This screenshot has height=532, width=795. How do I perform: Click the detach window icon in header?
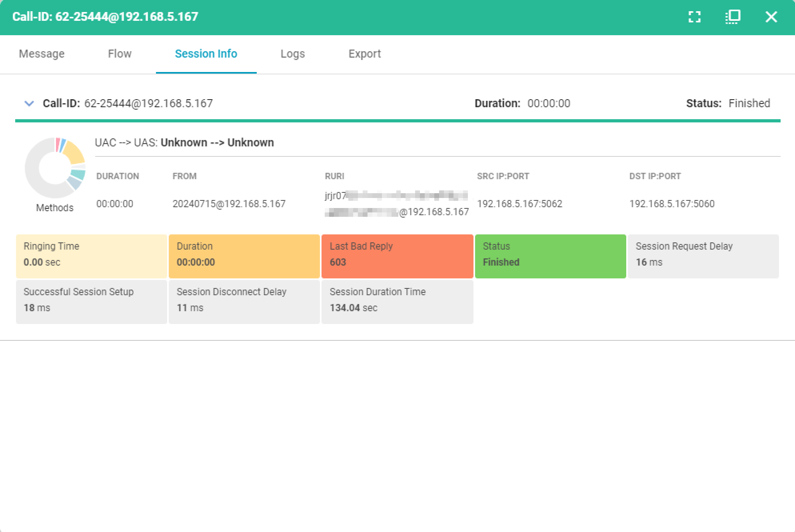tap(733, 17)
